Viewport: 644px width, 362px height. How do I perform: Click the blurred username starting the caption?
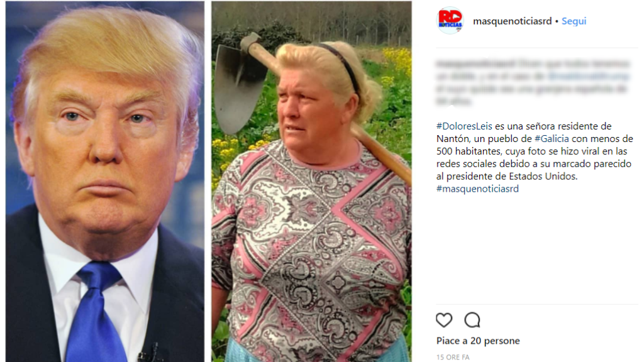coord(475,63)
